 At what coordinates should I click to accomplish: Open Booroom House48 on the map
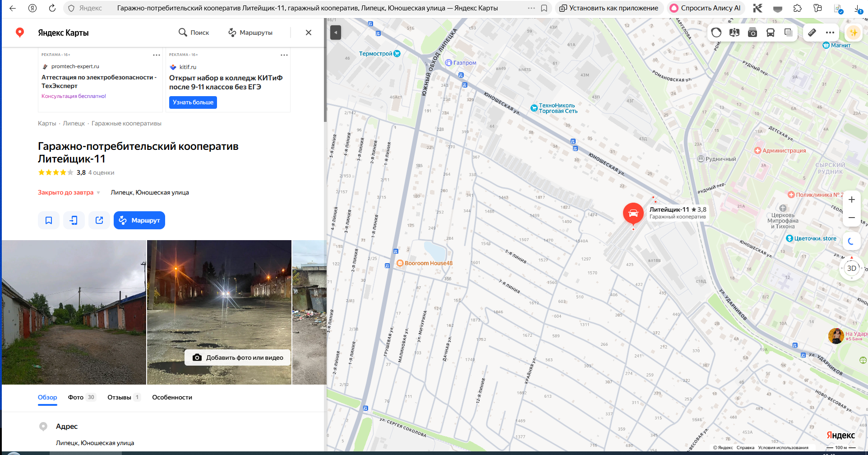[425, 263]
